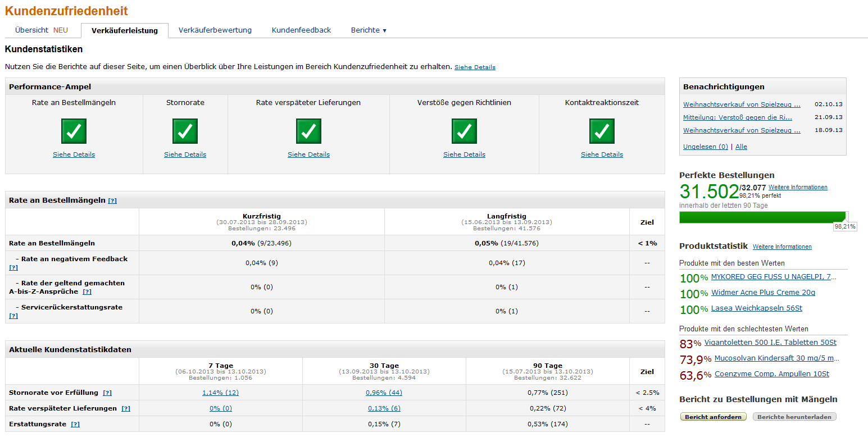Open Siehe Details under Rate an Bestellmängeln
Screen dimensions: 868x442
click(74, 154)
